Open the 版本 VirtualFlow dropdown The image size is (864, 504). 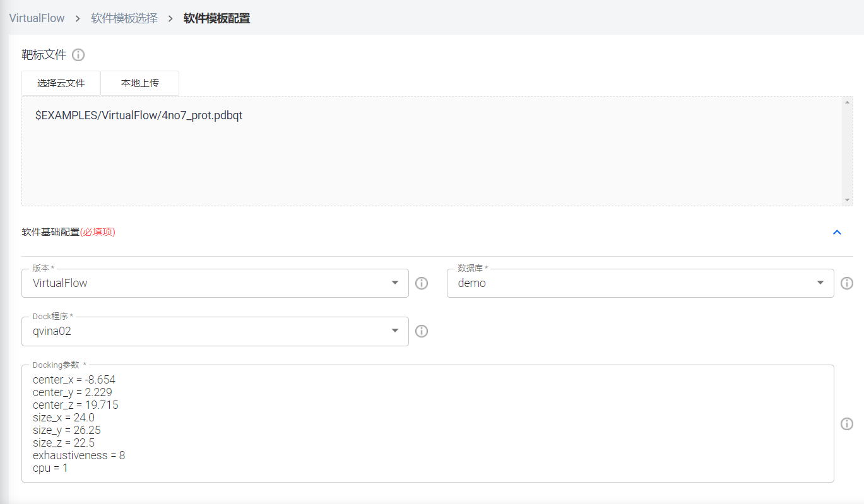pyautogui.click(x=215, y=283)
